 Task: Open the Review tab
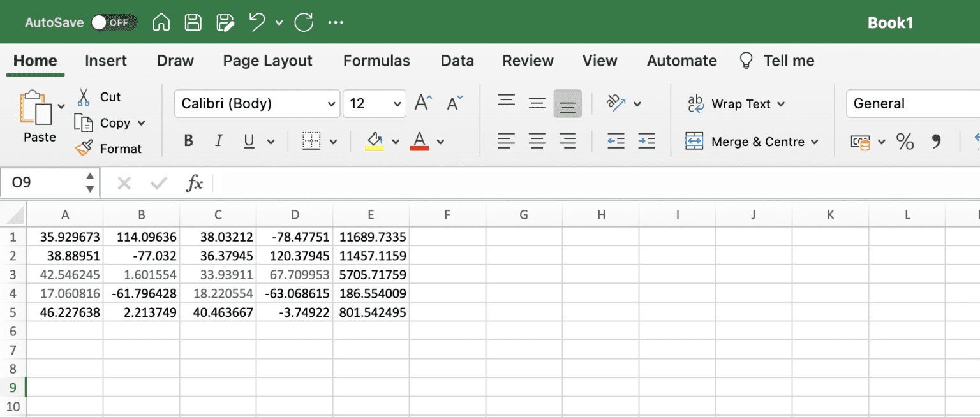[x=528, y=61]
